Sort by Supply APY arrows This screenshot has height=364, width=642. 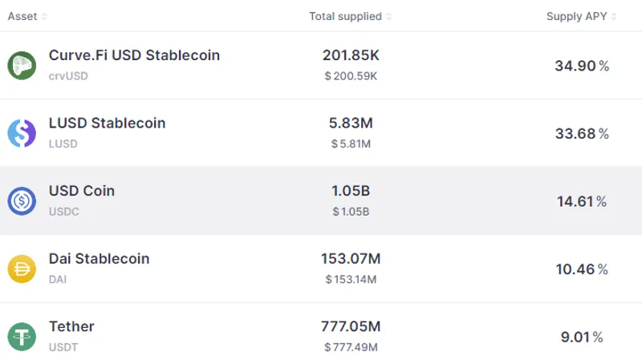tap(613, 16)
